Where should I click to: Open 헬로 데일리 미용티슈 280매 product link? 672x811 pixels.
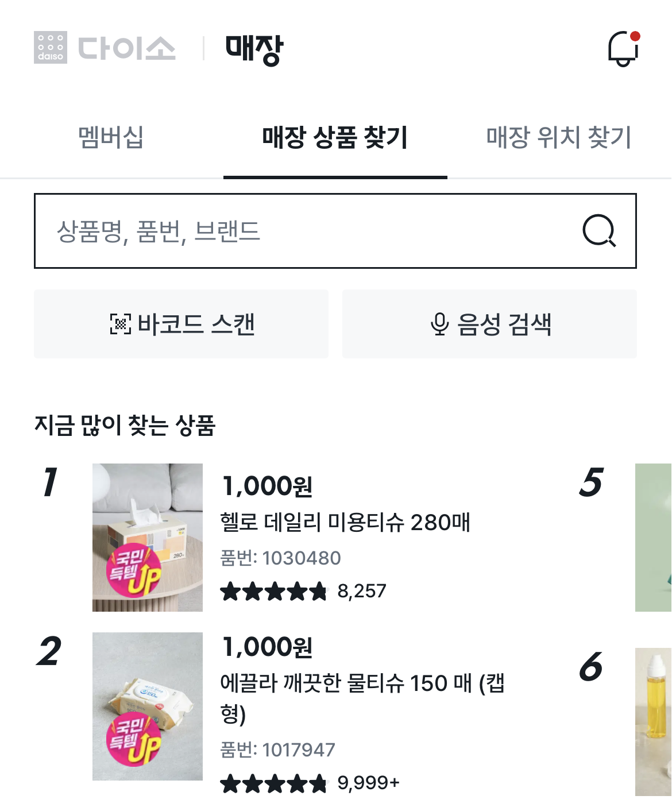tap(345, 523)
